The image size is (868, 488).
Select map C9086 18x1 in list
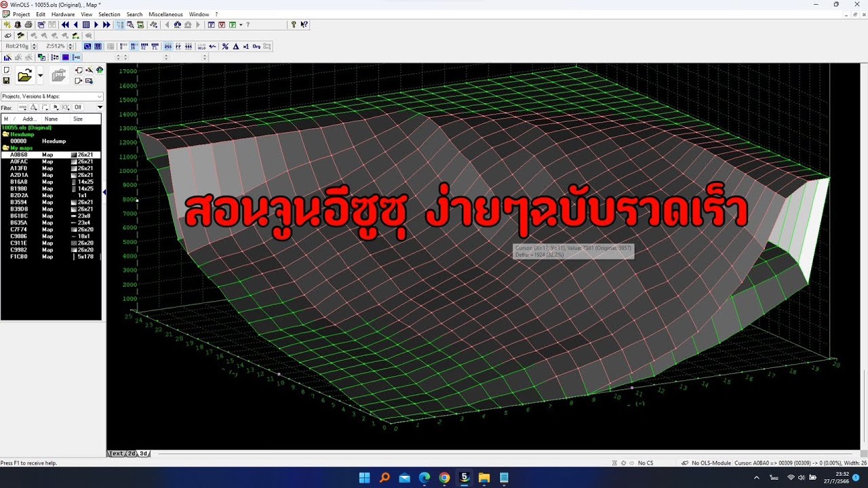tap(51, 236)
